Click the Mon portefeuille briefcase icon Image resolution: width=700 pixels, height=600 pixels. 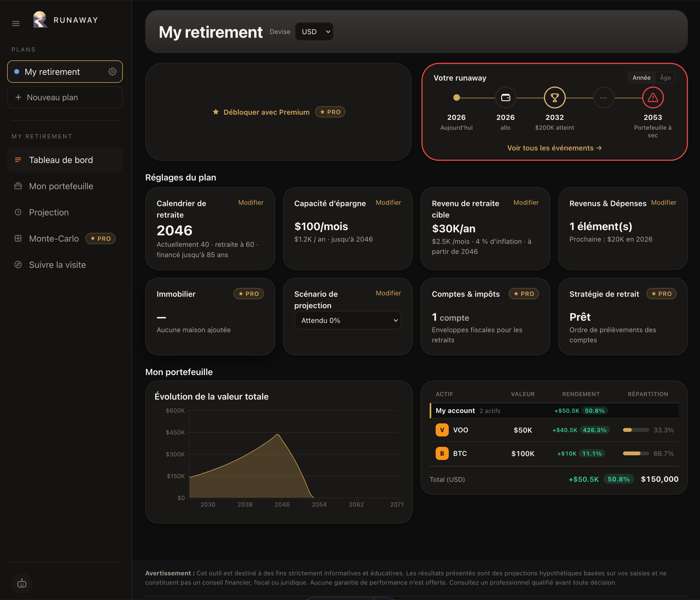coord(18,186)
